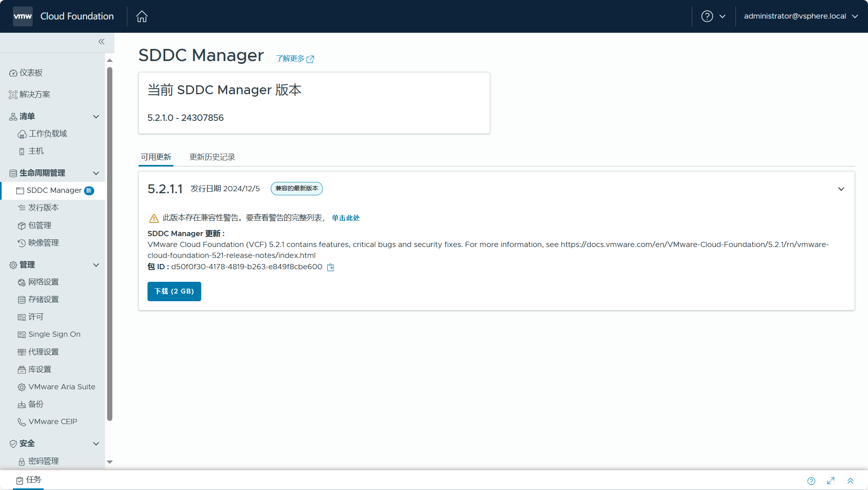This screenshot has width=868, height=490.
Task: Click the sidebar scrollbar thumb
Action: coord(110,244)
